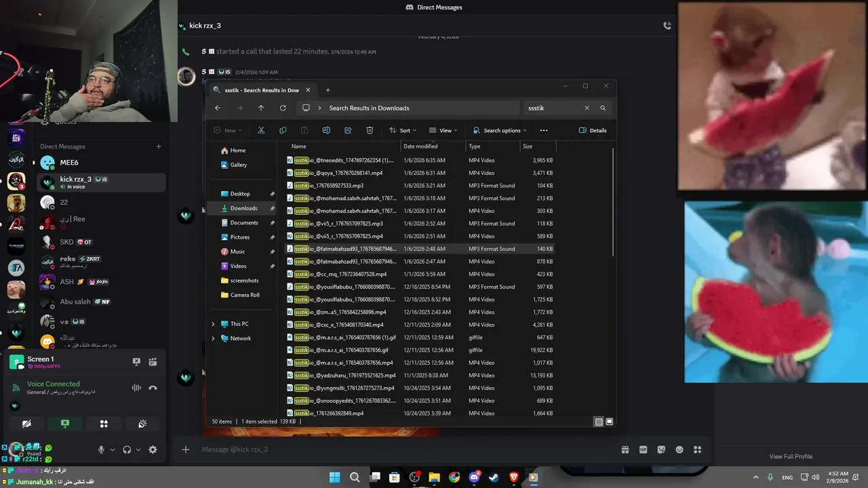Select Downloads in navigation pane

(243, 208)
